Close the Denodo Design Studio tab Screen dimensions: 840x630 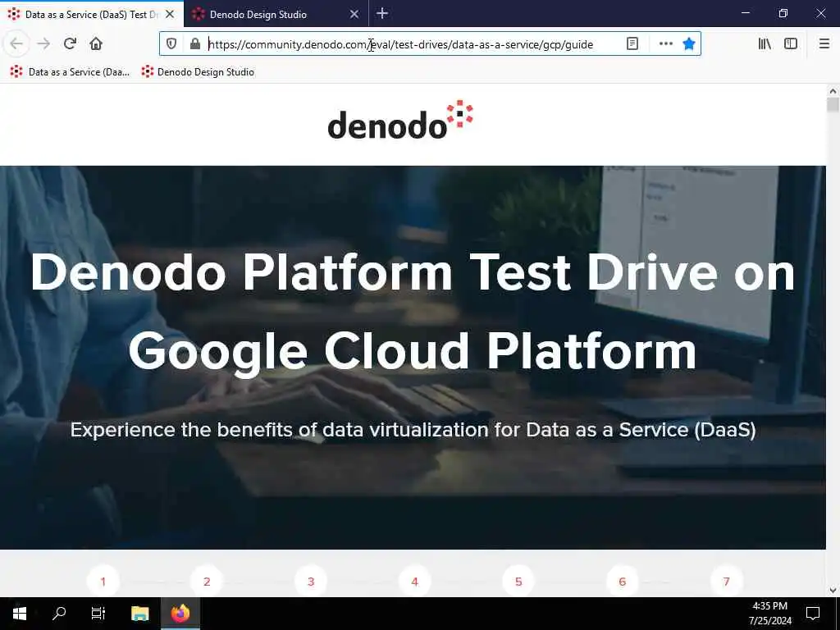point(354,15)
